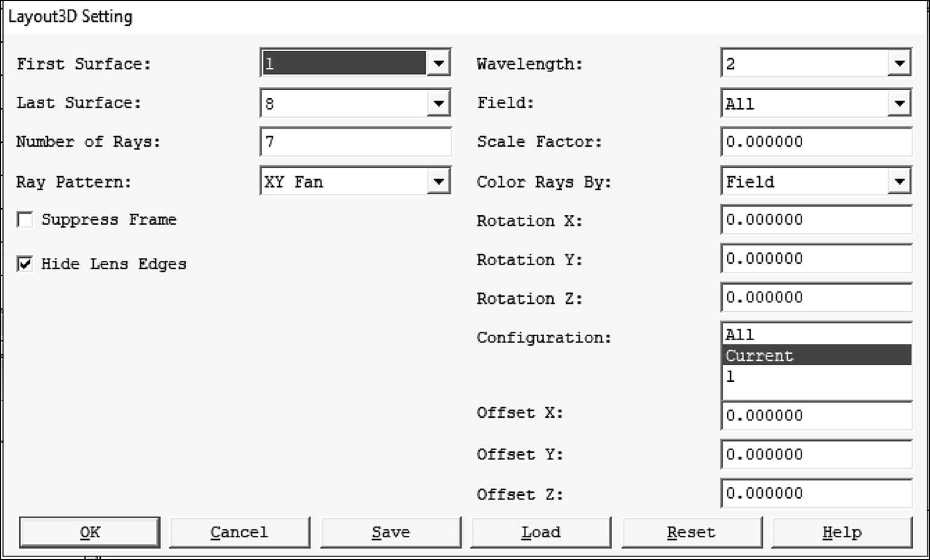Uncheck Hide Lens Edges checkbox

coord(25,264)
